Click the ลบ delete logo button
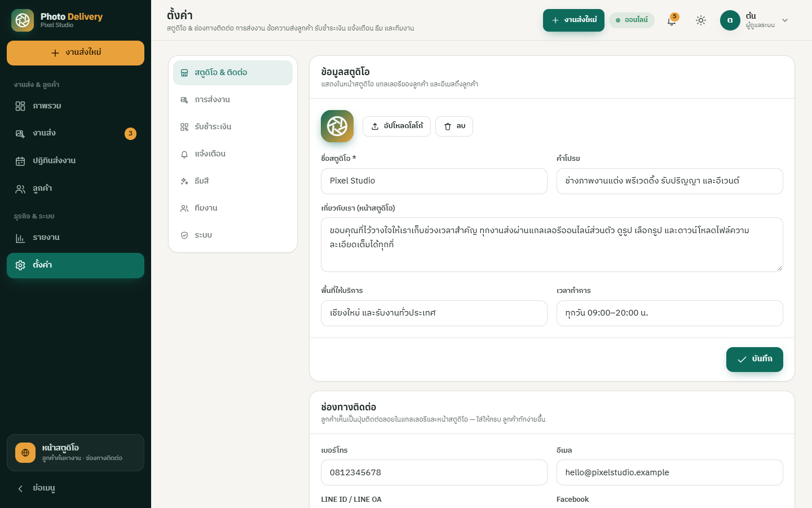This screenshot has height=508, width=812. [454, 126]
